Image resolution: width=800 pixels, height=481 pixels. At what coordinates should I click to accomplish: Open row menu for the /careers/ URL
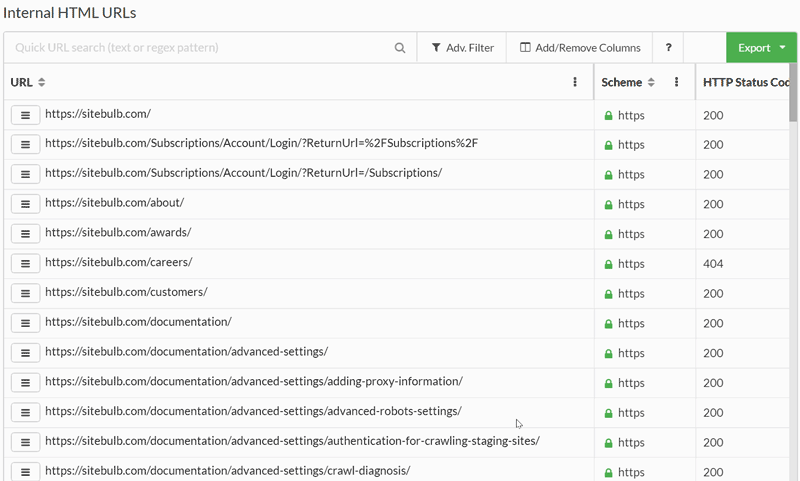26,264
